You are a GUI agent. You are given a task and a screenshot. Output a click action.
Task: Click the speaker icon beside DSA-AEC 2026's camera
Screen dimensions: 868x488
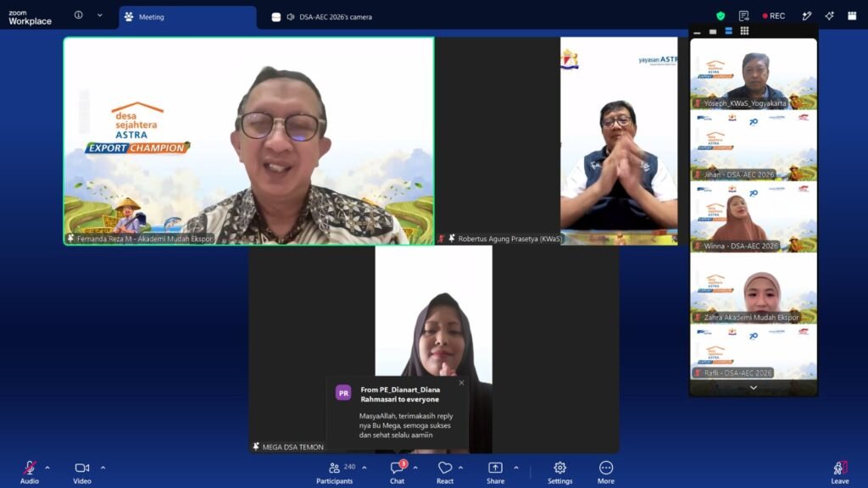point(291,17)
